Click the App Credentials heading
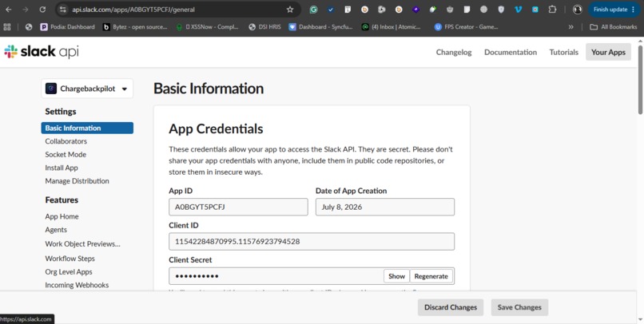This screenshot has height=324, width=644. coord(216,128)
